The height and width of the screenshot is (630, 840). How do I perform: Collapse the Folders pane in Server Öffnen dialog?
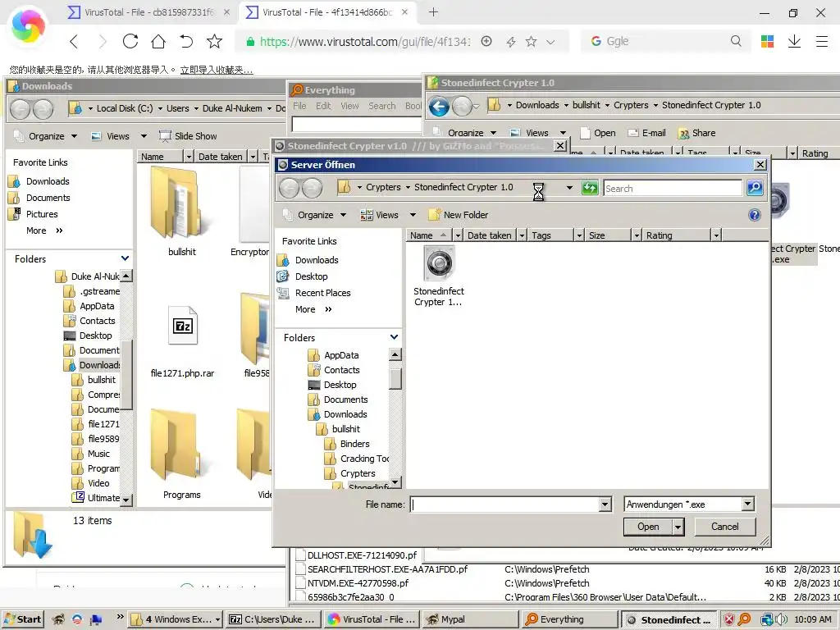[x=394, y=337]
